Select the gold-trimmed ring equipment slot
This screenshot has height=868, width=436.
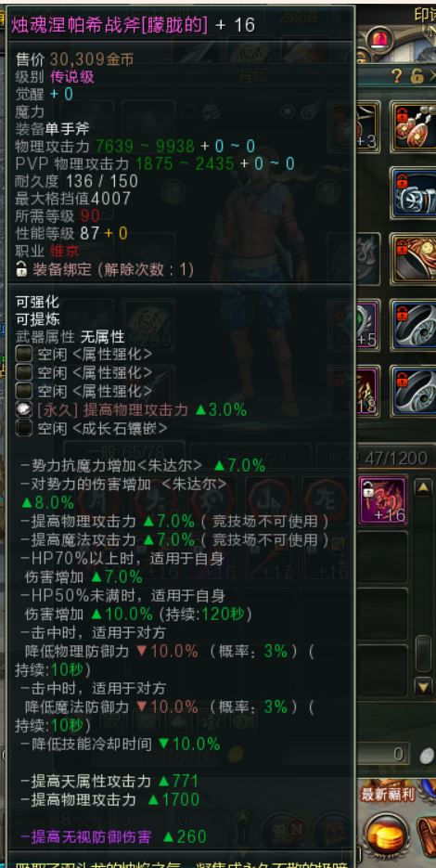pos(415,259)
